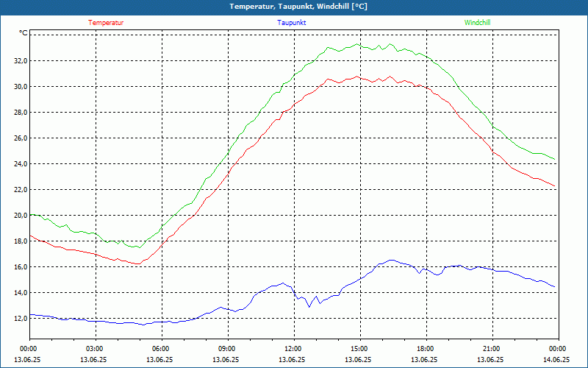
Task: Click the '24,0' y-axis value
Action: pos(21,163)
